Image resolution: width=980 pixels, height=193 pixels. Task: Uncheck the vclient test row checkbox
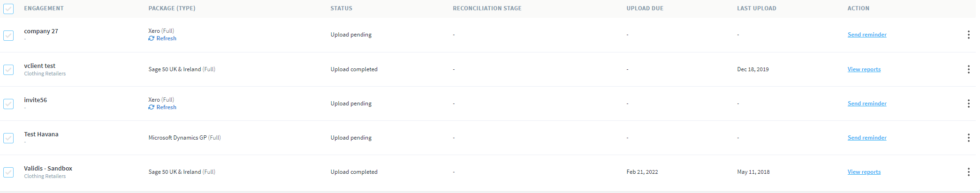[x=8, y=70]
